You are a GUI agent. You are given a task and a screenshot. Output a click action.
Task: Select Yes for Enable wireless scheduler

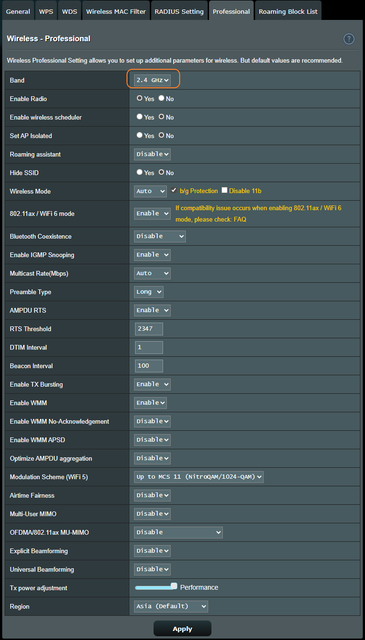tap(140, 117)
